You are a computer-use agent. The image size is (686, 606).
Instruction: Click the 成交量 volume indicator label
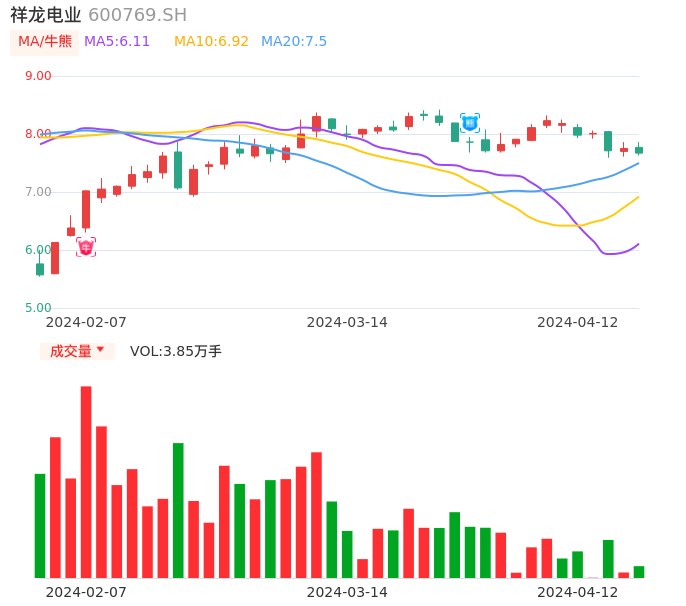pos(70,351)
